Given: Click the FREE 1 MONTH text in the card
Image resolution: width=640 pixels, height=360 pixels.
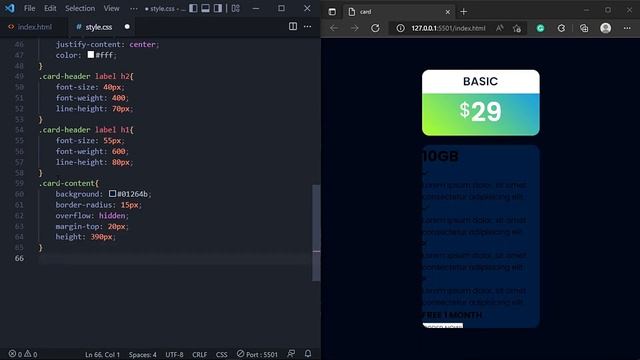Looking at the screenshot, I should point(452,315).
